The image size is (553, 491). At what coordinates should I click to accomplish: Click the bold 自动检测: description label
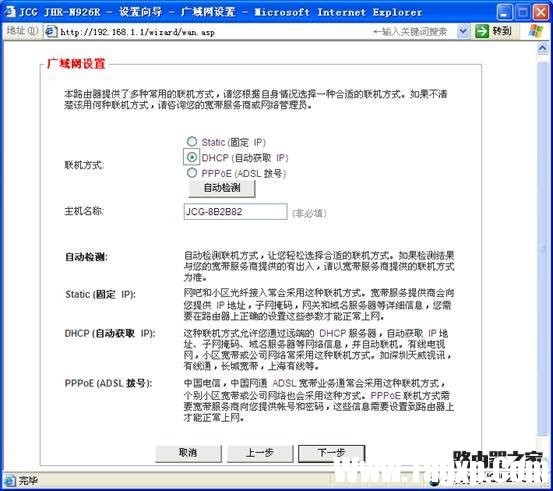(x=86, y=257)
